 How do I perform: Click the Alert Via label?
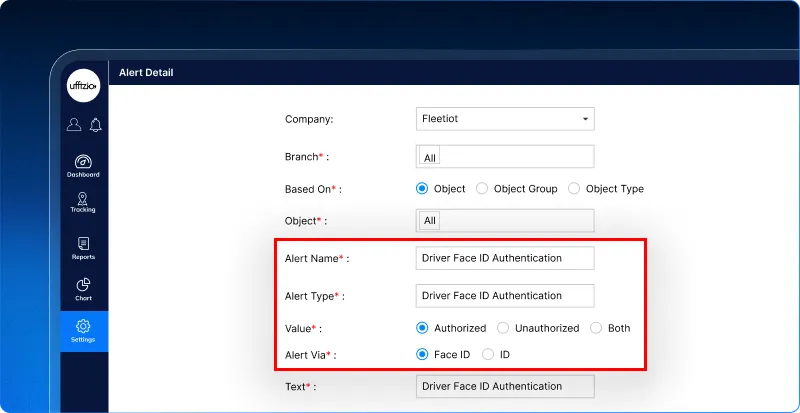tap(310, 355)
